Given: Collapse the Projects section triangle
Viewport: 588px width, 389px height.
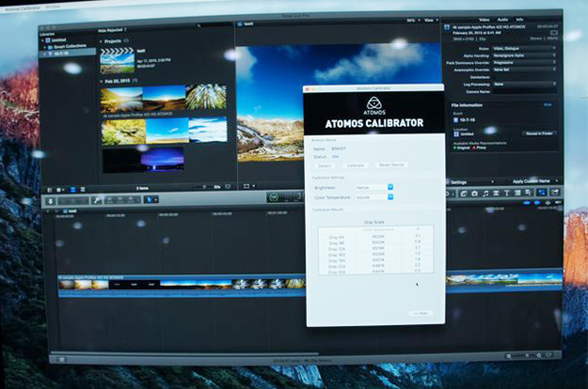Looking at the screenshot, I should click(x=101, y=41).
